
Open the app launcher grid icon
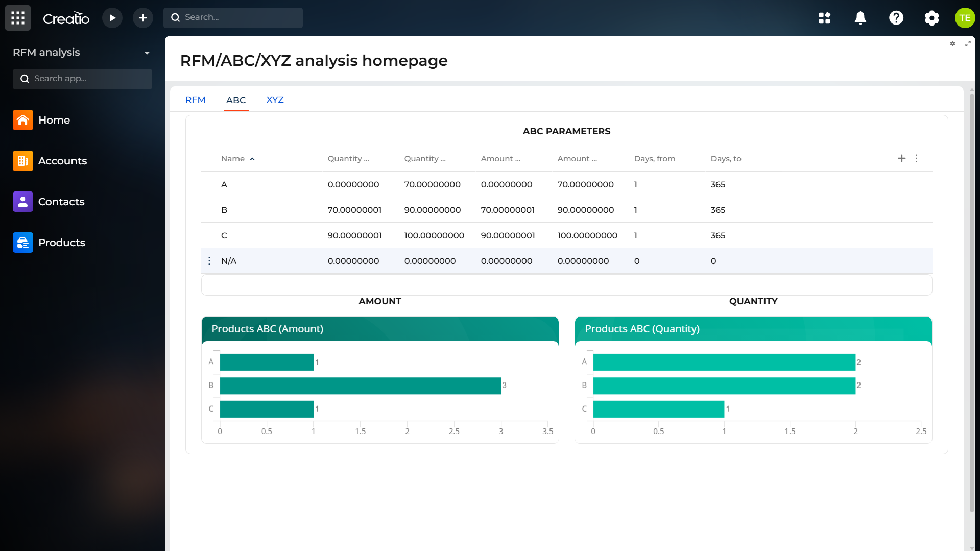pos(18,18)
